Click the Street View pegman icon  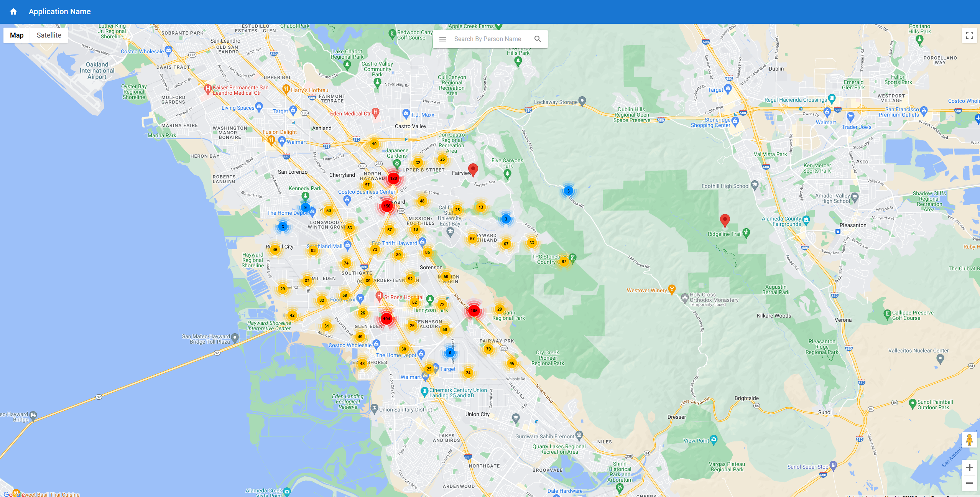[x=969, y=440]
